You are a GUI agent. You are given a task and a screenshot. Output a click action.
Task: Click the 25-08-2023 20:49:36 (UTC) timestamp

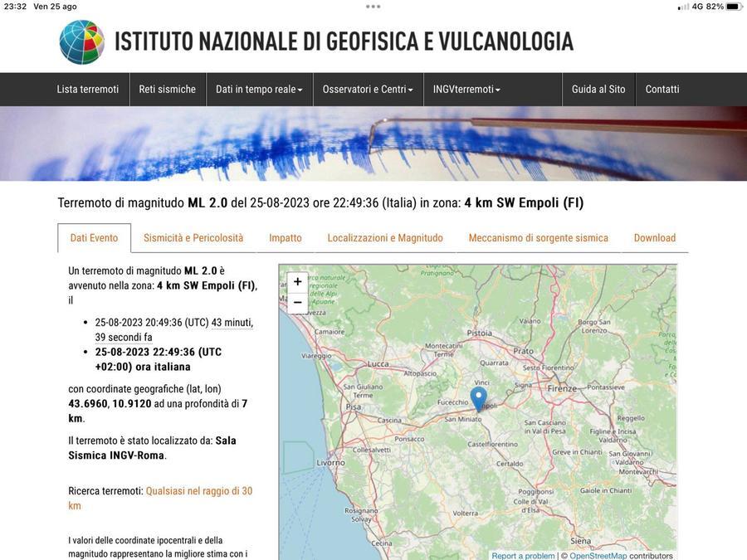tap(152, 323)
